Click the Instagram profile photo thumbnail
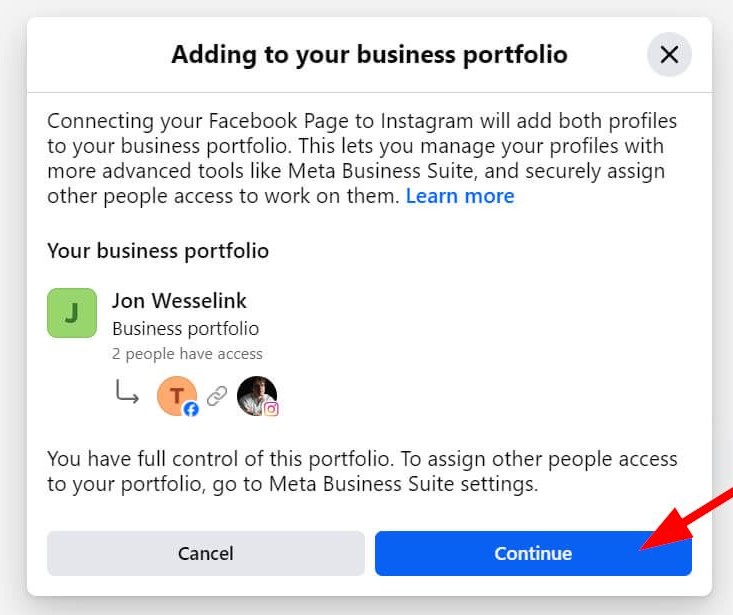Viewport: 733px width, 615px height. [255, 394]
